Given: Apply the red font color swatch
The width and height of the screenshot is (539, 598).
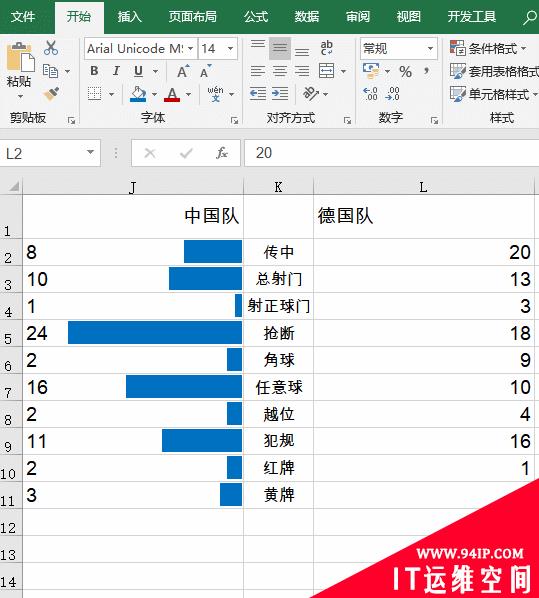Looking at the screenshot, I should coord(172,94).
